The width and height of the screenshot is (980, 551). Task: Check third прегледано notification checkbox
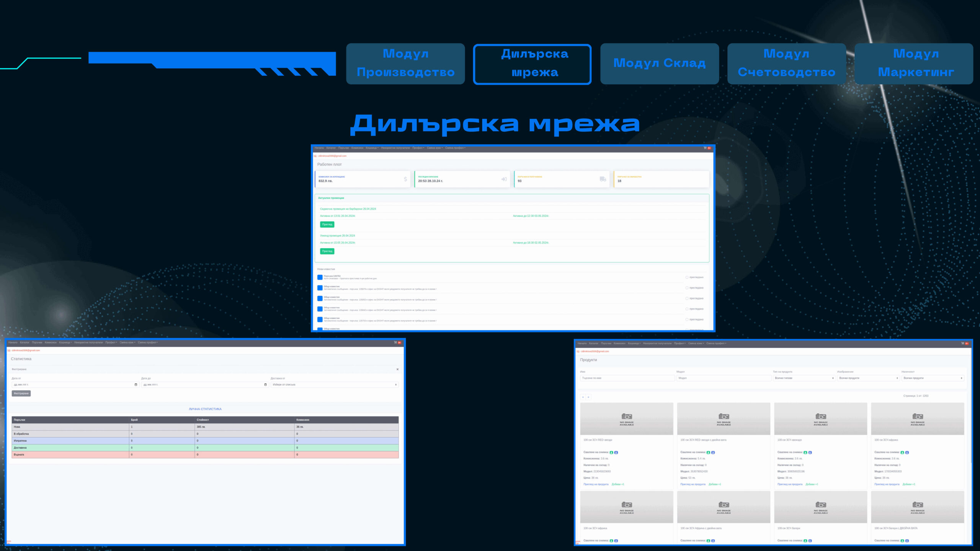pyautogui.click(x=687, y=298)
